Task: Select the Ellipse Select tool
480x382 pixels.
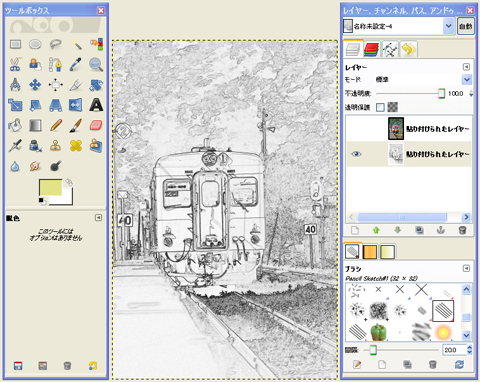Action: [x=35, y=44]
